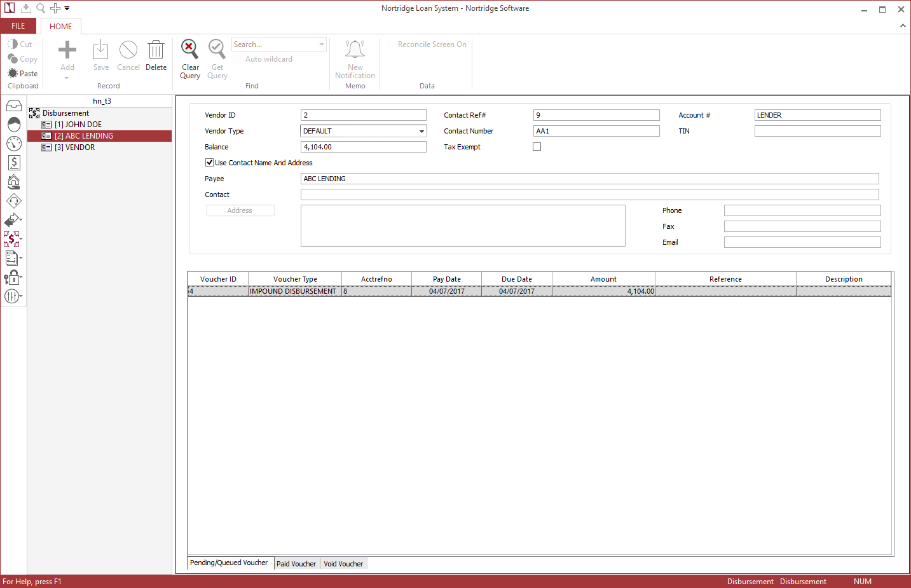The image size is (911, 588).
Task: Open the gauge dashboard sidebar icon
Action: [x=14, y=144]
